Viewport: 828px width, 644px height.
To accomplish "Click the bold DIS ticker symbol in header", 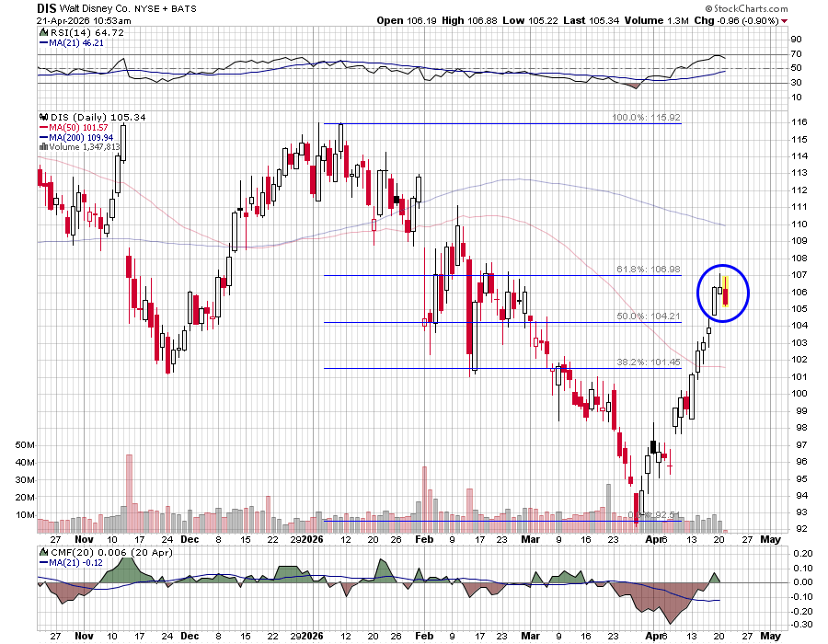I will (x=47, y=8).
